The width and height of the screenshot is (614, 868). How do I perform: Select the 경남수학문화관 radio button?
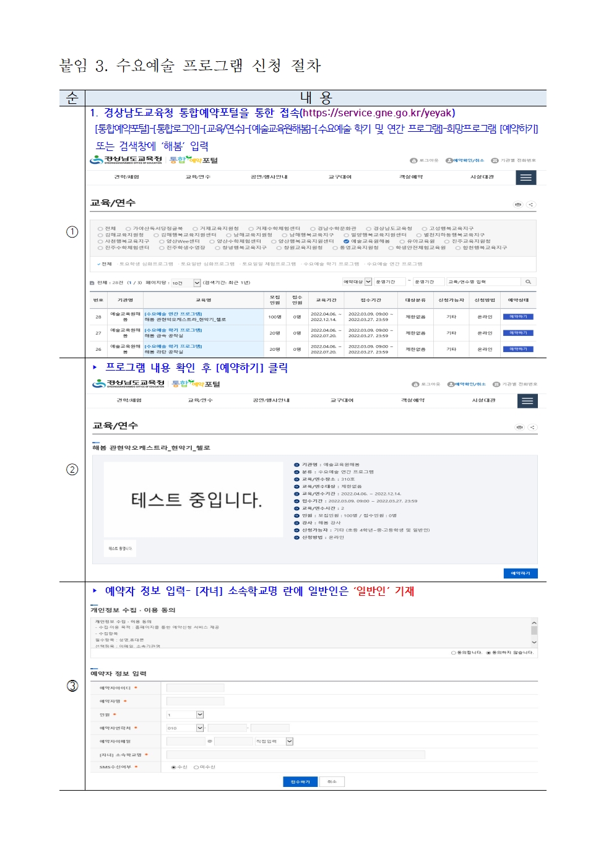(x=313, y=228)
